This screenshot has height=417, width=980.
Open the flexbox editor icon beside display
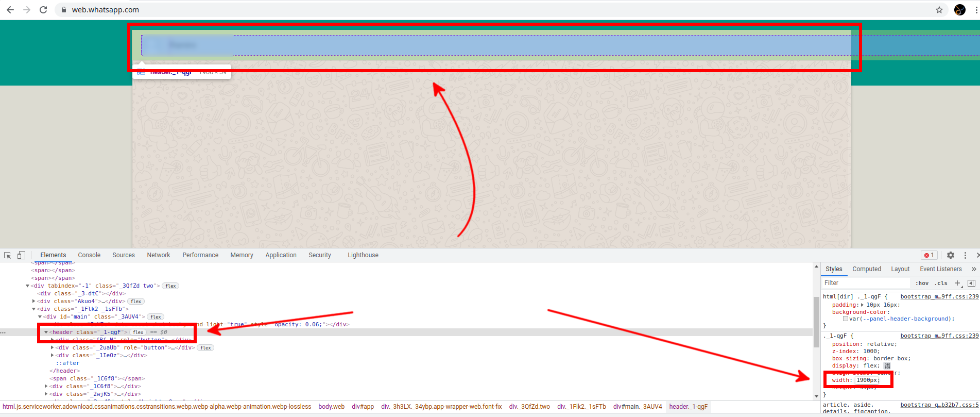tap(887, 366)
